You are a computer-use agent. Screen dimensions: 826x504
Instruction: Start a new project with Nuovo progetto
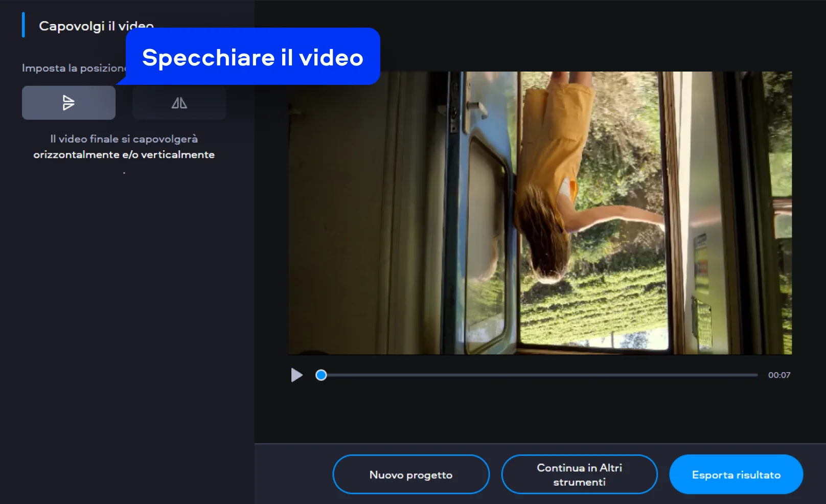pyautogui.click(x=410, y=474)
